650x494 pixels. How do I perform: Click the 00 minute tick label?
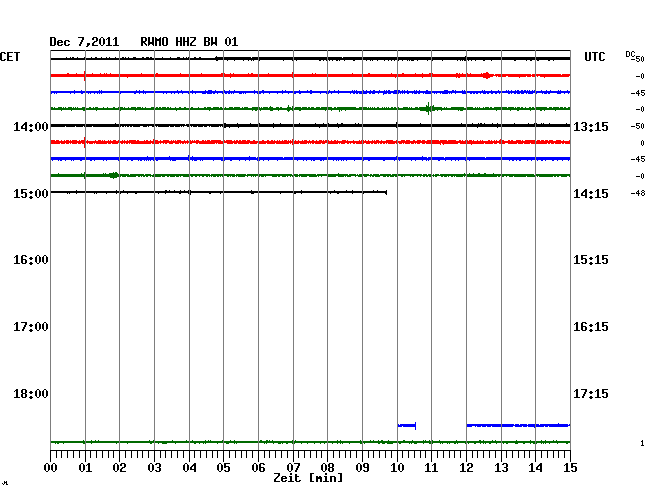tap(51, 468)
